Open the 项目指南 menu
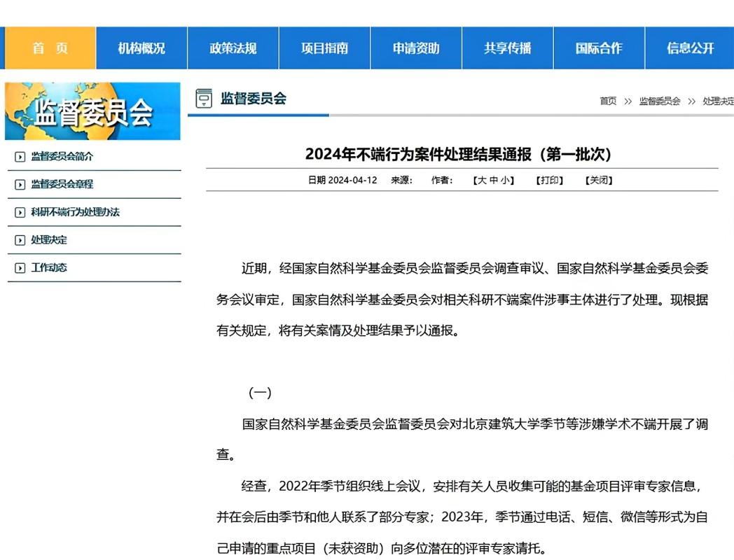Viewport: 734px width, 560px height. pyautogui.click(x=324, y=48)
